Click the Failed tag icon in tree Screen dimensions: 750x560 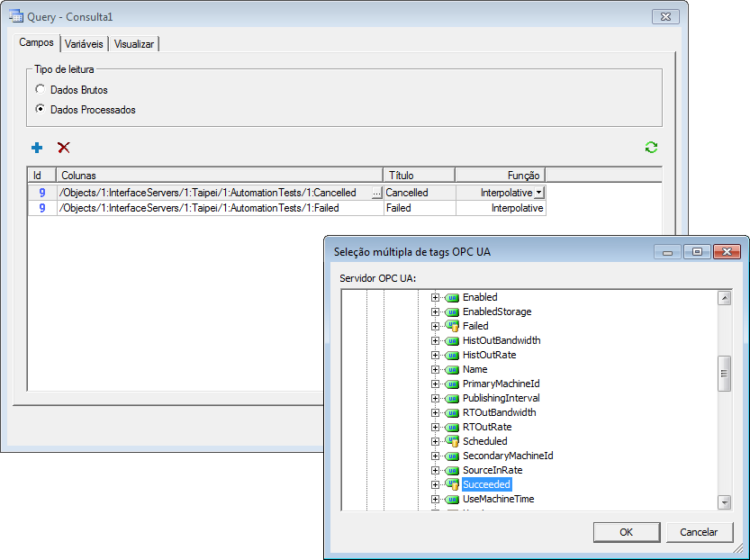(453, 326)
